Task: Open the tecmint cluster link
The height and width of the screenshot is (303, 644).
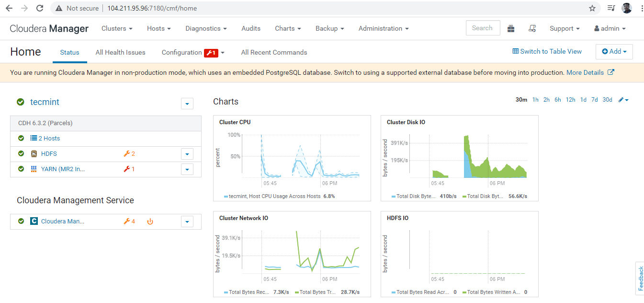Action: (x=45, y=102)
